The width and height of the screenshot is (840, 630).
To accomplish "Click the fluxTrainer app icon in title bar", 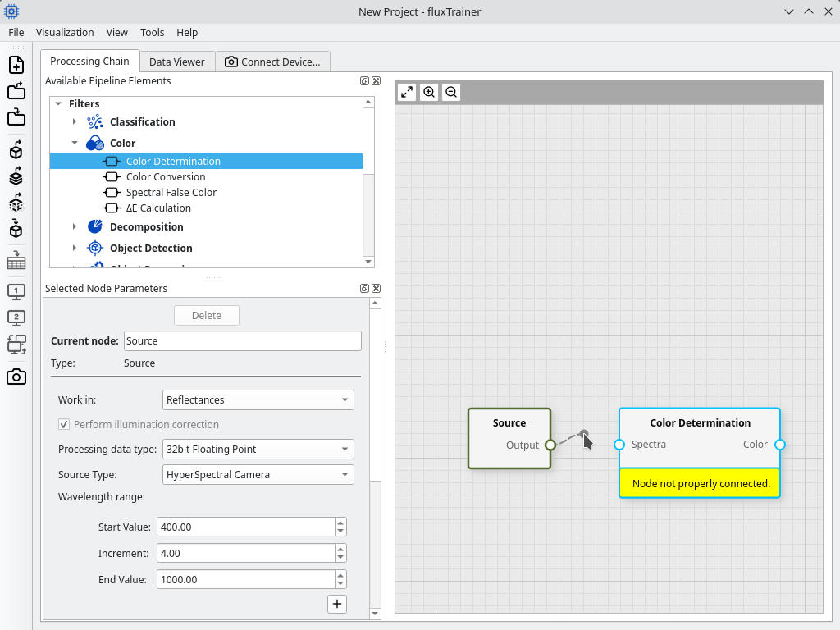I will coord(11,11).
